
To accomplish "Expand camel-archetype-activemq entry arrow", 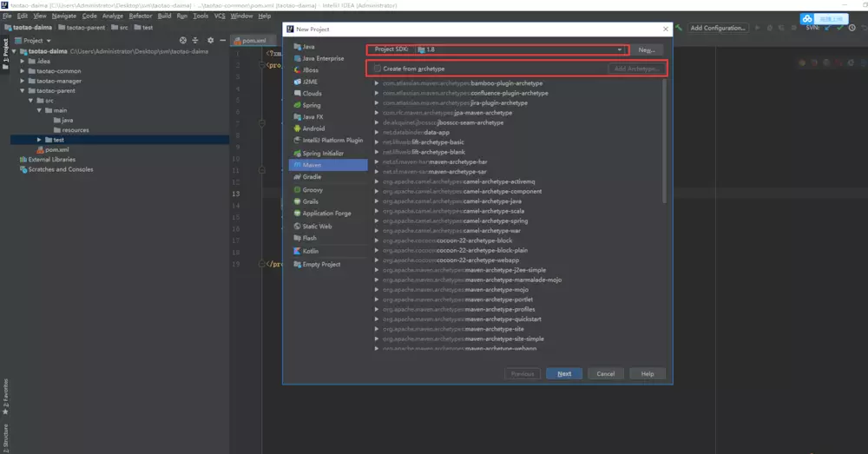I will click(377, 181).
